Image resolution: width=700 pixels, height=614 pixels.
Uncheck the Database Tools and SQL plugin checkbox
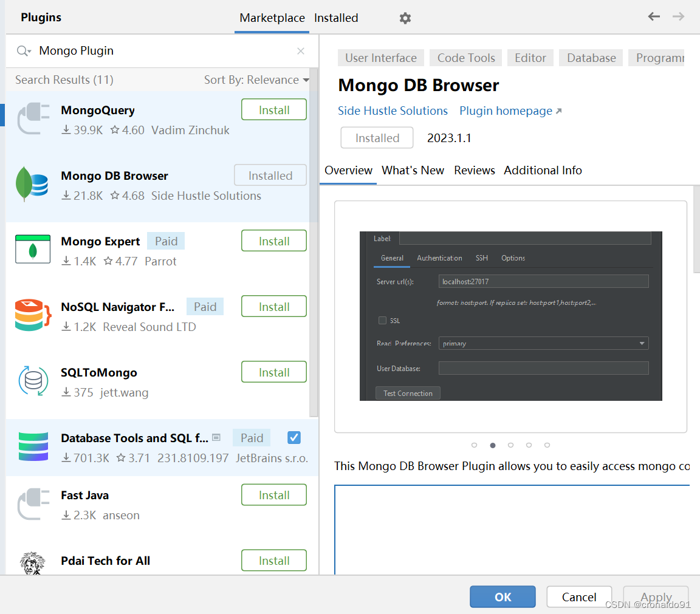[x=294, y=438]
